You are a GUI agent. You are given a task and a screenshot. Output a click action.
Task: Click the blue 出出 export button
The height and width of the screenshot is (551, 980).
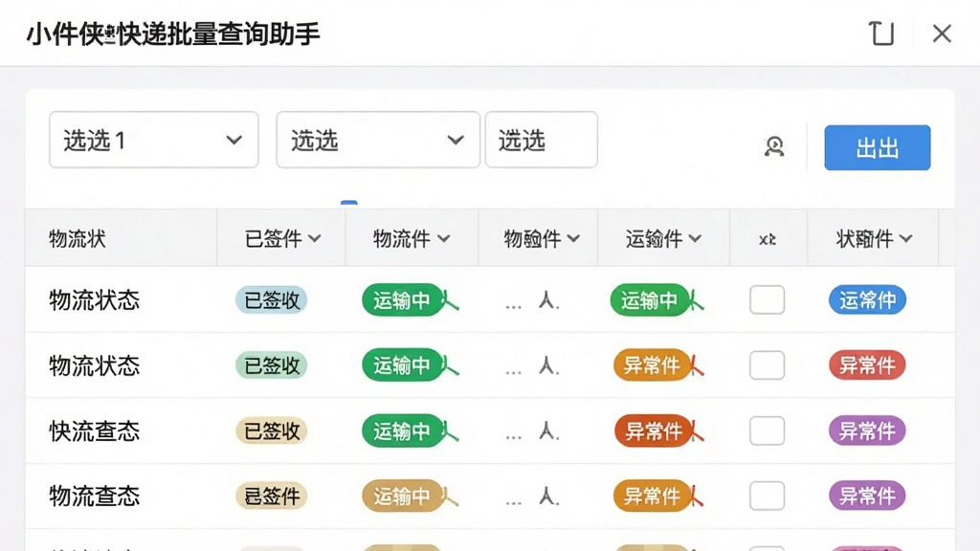point(877,147)
